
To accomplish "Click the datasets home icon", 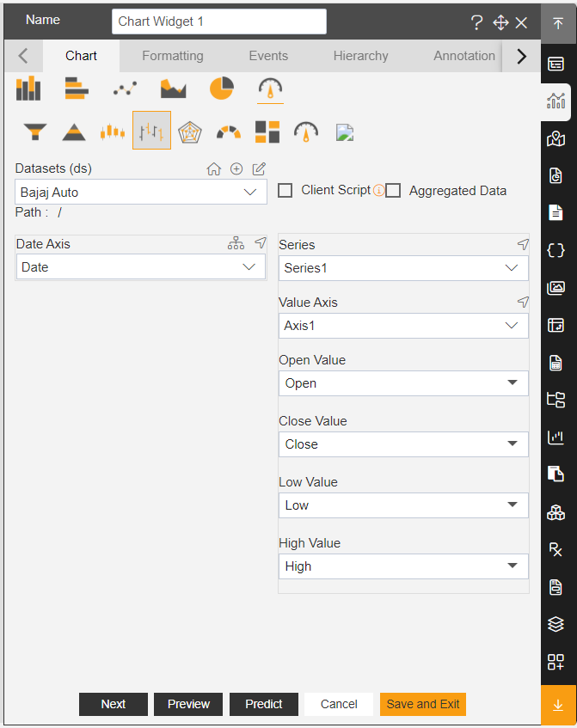I will 214,169.
